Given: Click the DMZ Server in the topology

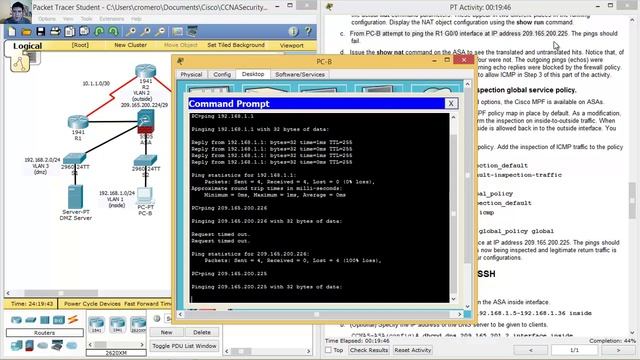Looking at the screenshot, I should (x=76, y=197).
